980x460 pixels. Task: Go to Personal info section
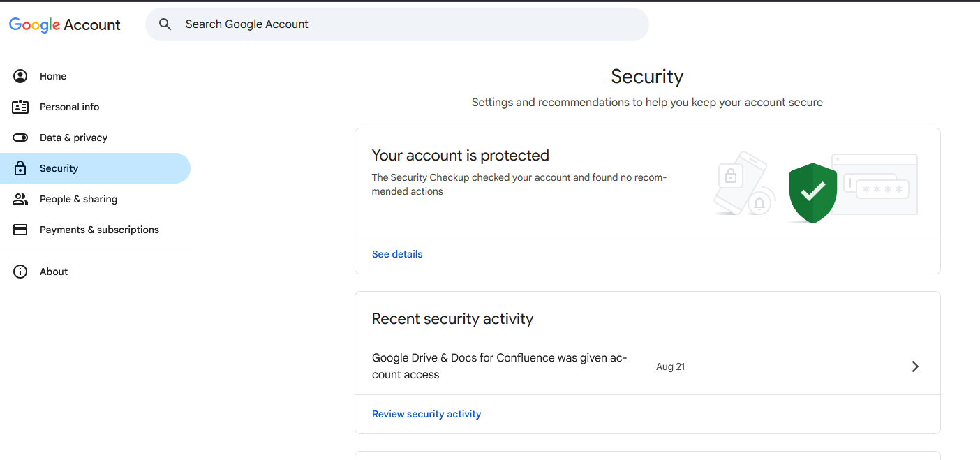click(69, 107)
